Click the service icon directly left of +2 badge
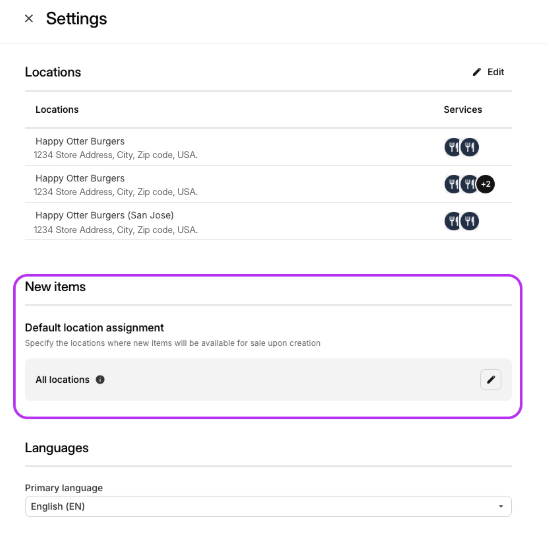Image resolution: width=547 pixels, height=540 pixels. pyautogui.click(x=469, y=184)
